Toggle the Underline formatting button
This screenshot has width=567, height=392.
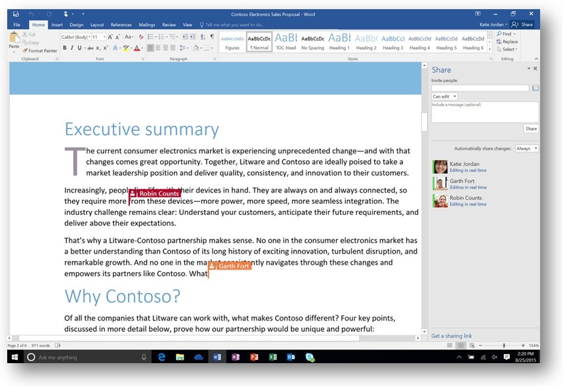(79, 48)
